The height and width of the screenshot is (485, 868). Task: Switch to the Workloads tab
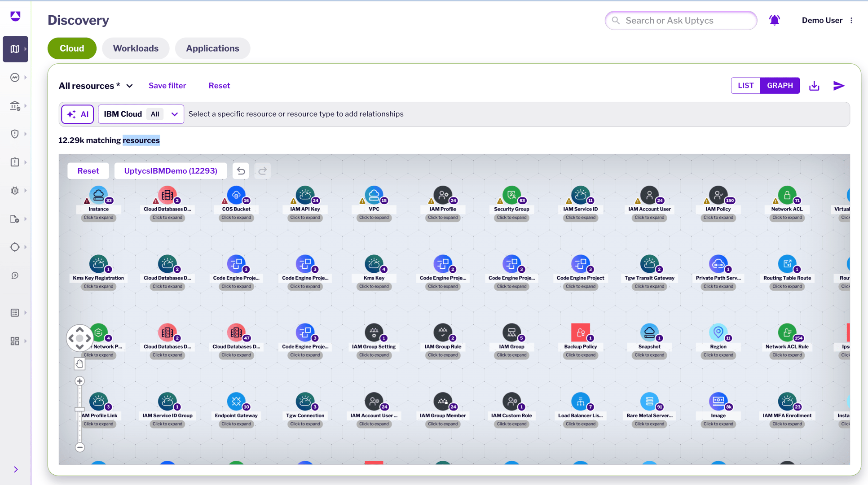(136, 48)
